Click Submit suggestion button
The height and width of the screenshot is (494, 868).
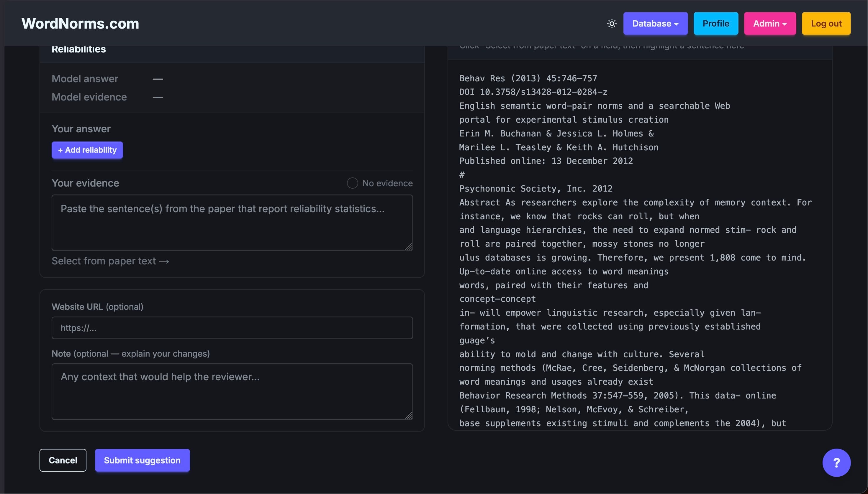click(x=142, y=460)
